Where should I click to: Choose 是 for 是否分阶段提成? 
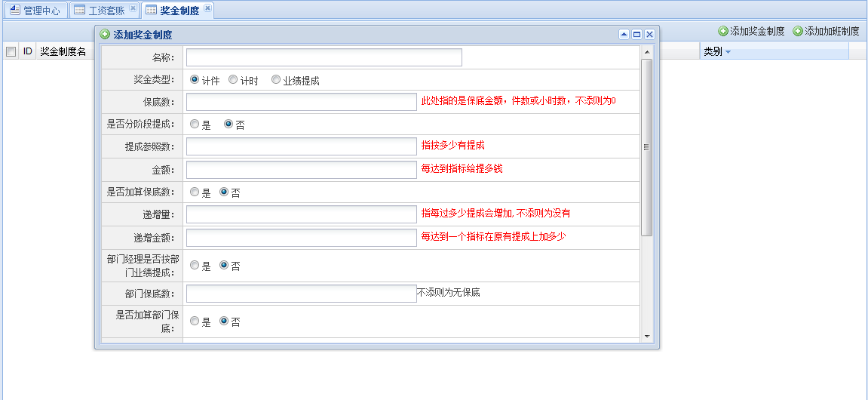[195, 125]
